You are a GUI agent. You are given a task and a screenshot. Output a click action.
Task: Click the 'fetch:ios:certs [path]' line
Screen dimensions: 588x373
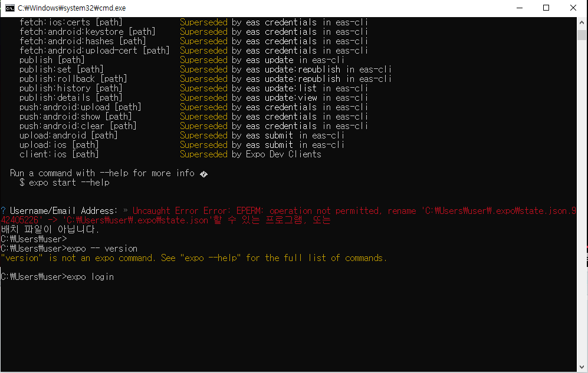(x=71, y=22)
